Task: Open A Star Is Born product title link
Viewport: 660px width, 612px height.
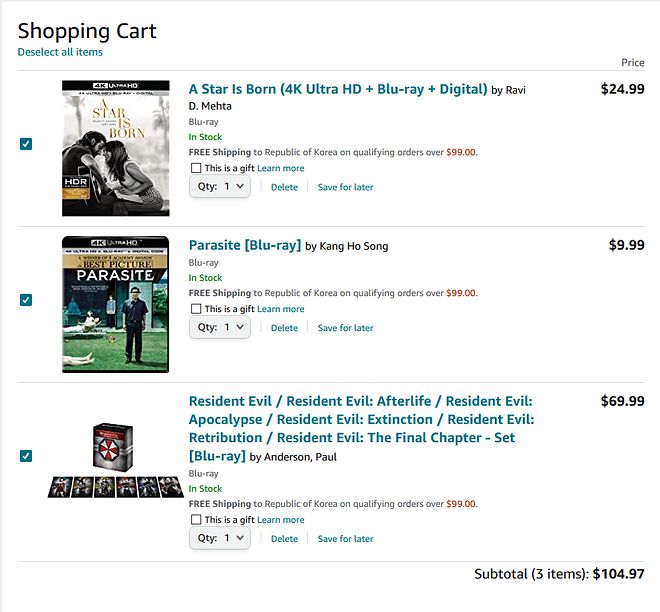Action: [338, 89]
